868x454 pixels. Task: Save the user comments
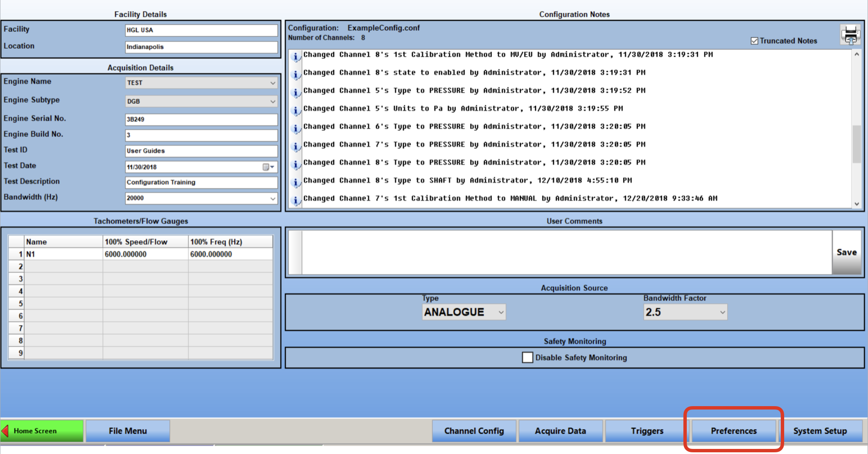pos(846,252)
